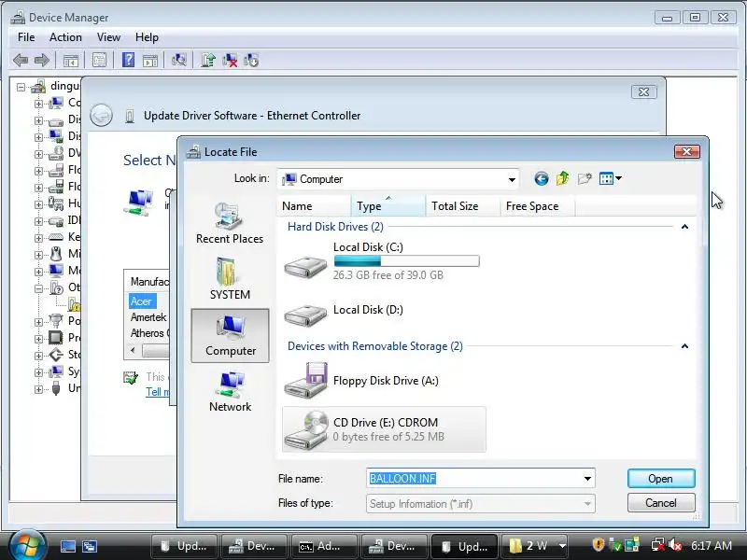Click the Back arrow in Device Manager toolbar
The image size is (747, 560).
(21, 60)
